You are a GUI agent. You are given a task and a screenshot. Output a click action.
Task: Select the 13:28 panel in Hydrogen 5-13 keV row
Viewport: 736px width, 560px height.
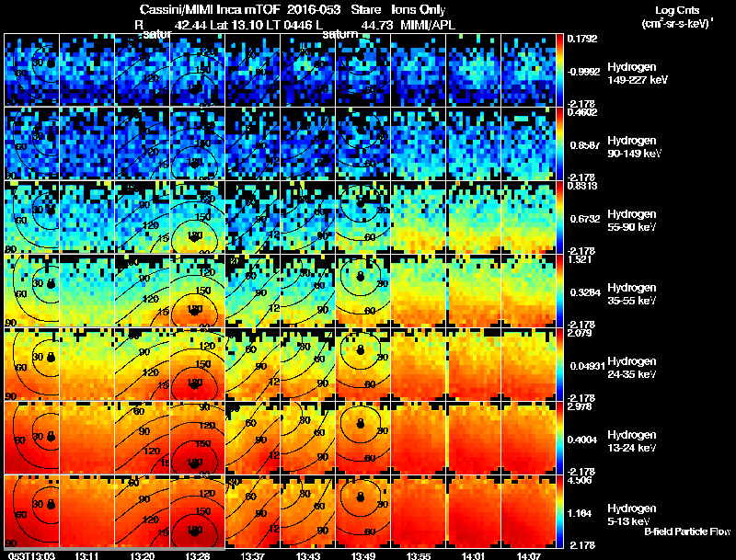[x=198, y=511]
